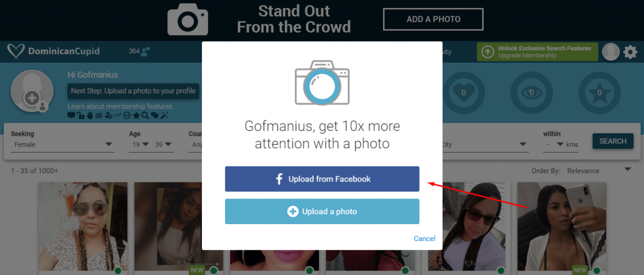Click Upload from Facebook button
The image size is (644, 275).
tap(322, 179)
